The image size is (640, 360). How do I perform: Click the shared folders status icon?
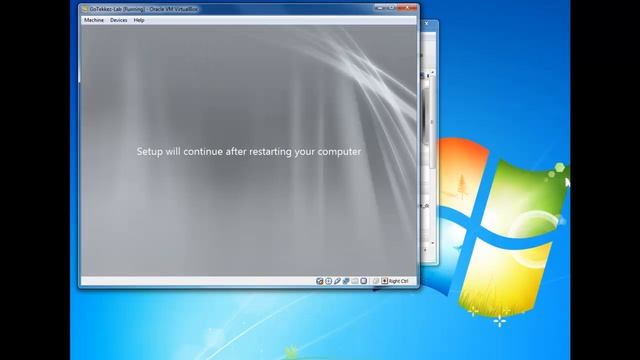[355, 281]
